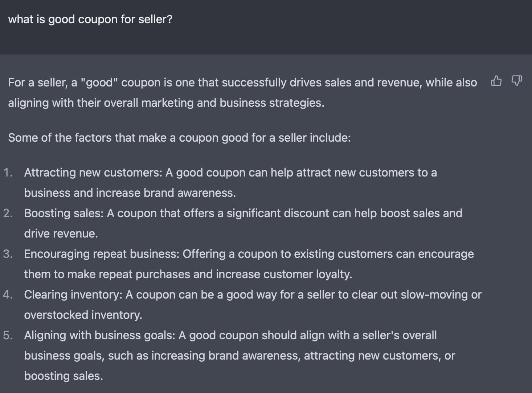The image size is (532, 393).
Task: Click the sentence "Some of the factors that make"
Action: tap(179, 138)
